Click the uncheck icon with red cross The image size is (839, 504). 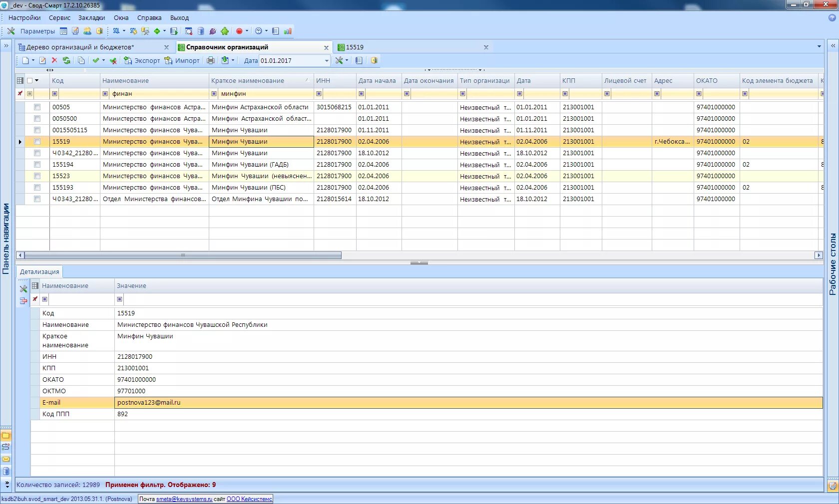[113, 60]
